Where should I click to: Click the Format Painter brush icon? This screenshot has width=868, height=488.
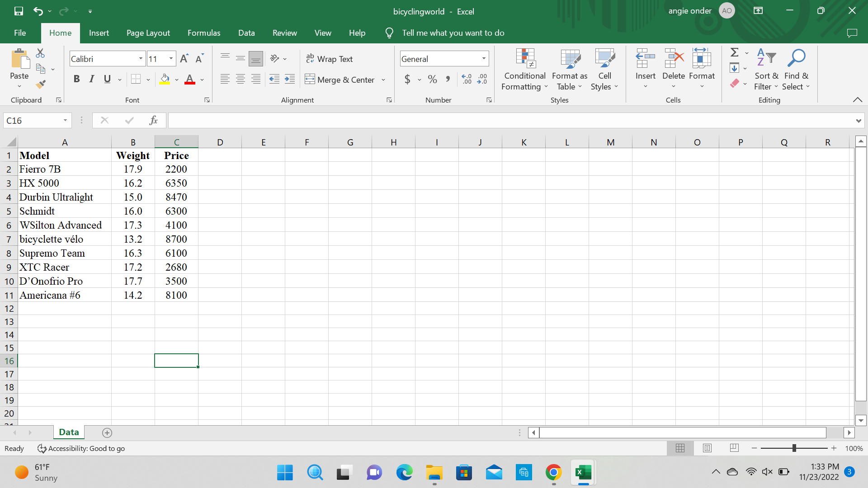(41, 84)
